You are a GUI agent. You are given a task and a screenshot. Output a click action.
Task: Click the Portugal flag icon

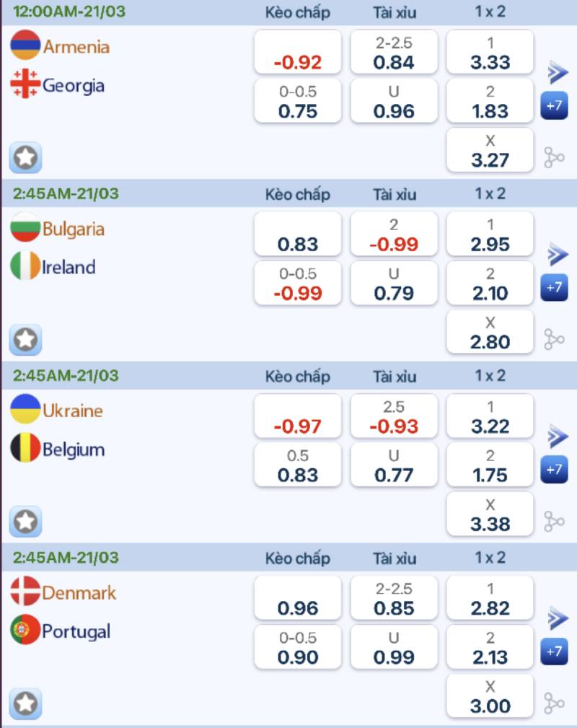(25, 631)
